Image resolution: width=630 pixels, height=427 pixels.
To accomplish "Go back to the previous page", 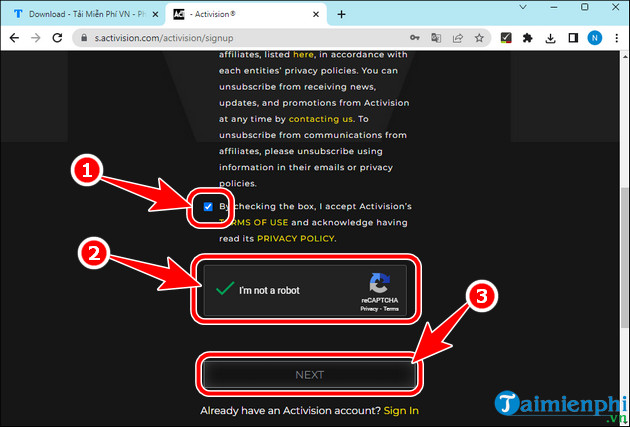I will (14, 38).
